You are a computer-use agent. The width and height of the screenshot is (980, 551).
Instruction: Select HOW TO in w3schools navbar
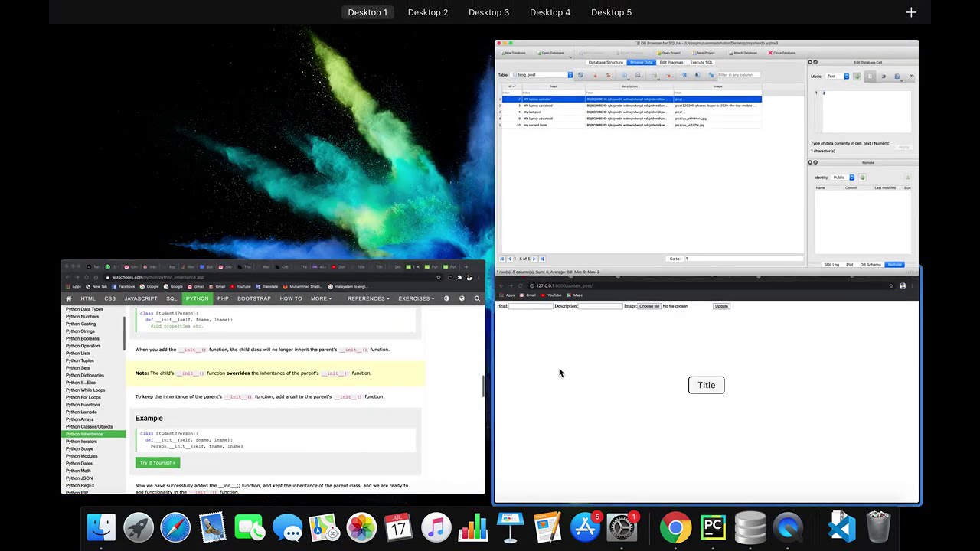coord(291,298)
